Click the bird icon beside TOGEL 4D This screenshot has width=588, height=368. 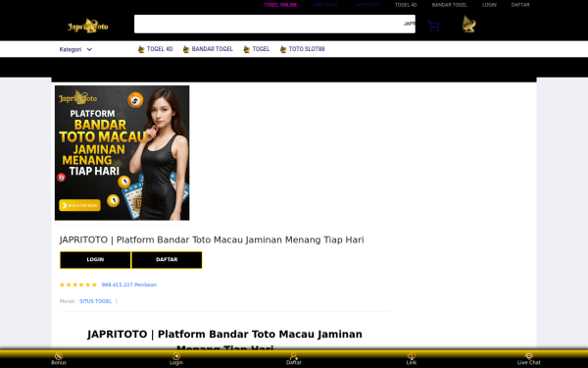(141, 49)
